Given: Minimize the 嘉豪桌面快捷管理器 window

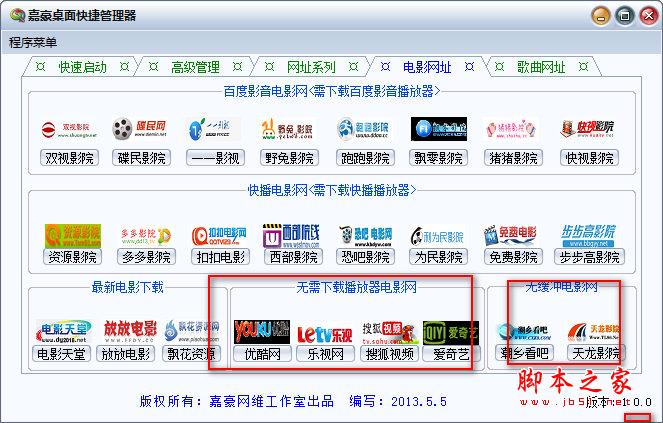Looking at the screenshot, I should tap(601, 16).
